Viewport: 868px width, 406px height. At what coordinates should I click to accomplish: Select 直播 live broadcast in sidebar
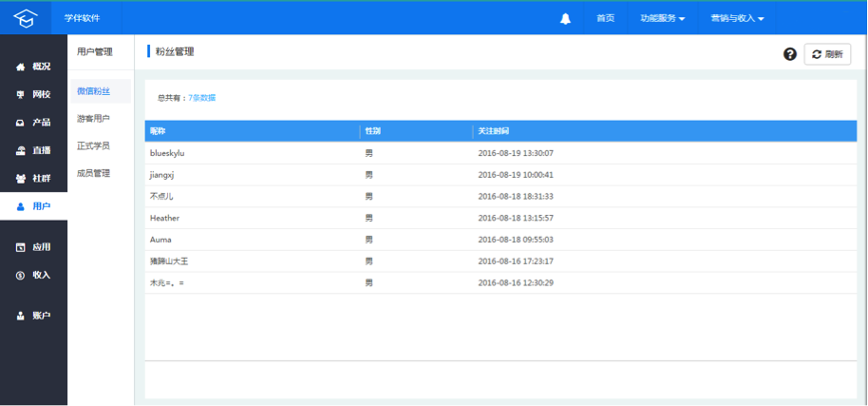point(33,150)
